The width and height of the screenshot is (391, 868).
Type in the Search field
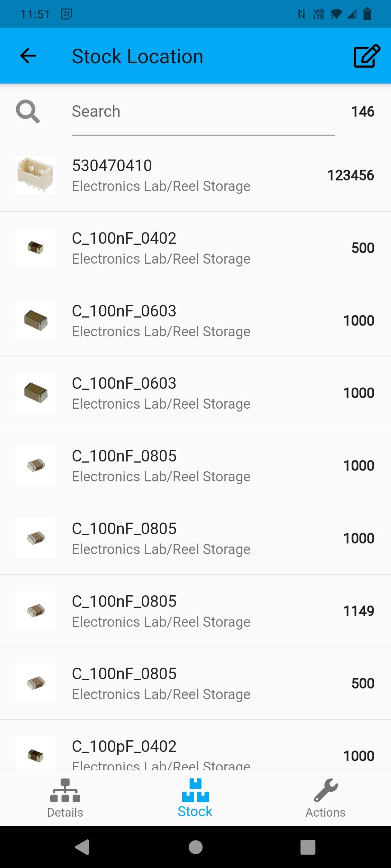[203, 112]
